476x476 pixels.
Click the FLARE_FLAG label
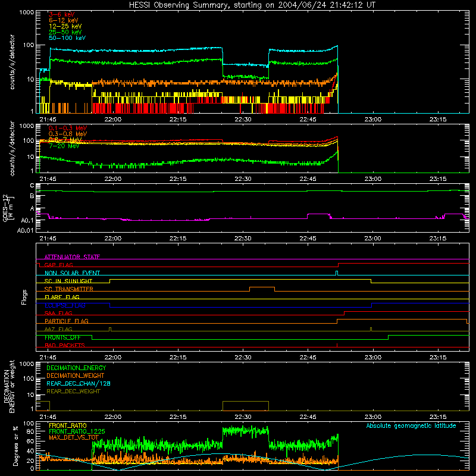(62, 297)
